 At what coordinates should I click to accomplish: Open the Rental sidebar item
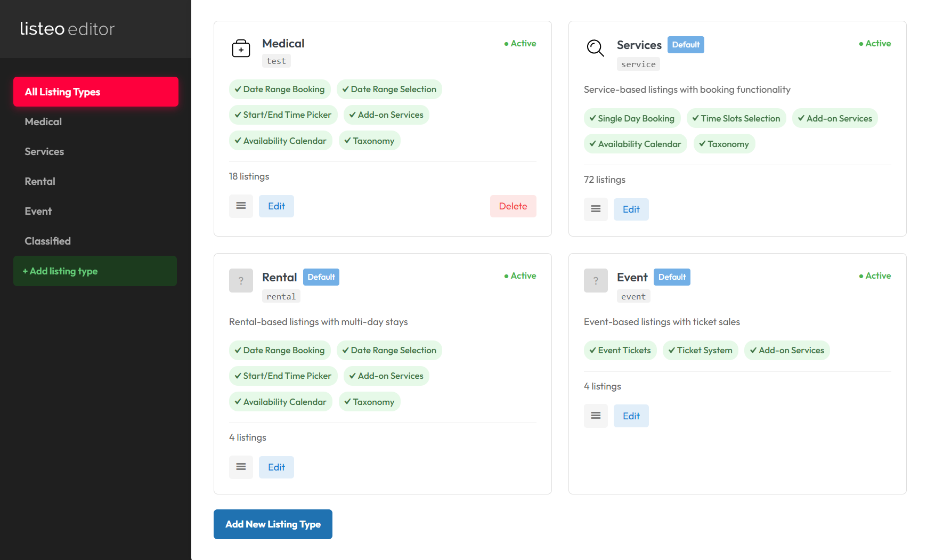[40, 181]
